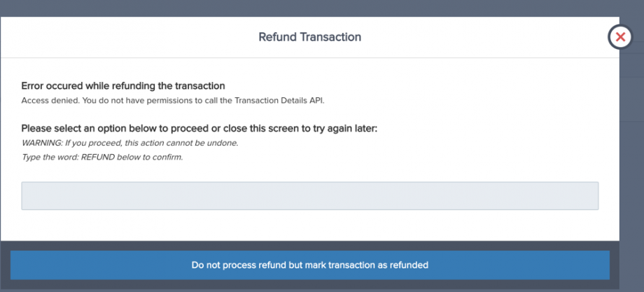Screen dimensions: 644x292
Task: Click the backdrop below the blue button
Action: coord(309,286)
